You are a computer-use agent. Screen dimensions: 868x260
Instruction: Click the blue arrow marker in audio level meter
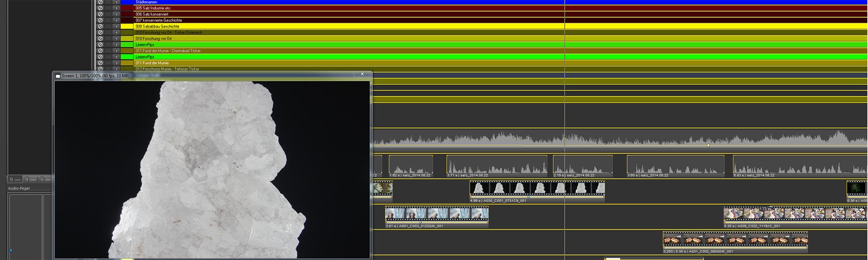pos(11,250)
